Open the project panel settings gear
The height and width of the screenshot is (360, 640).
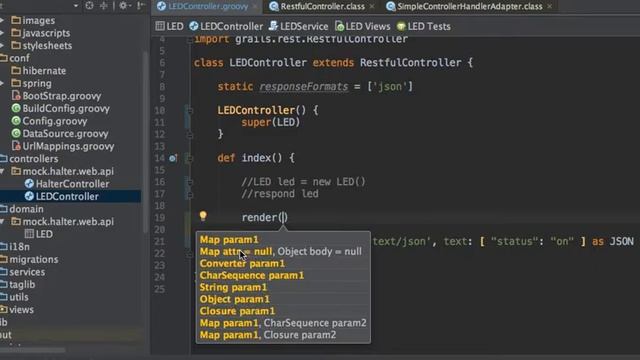tap(123, 6)
